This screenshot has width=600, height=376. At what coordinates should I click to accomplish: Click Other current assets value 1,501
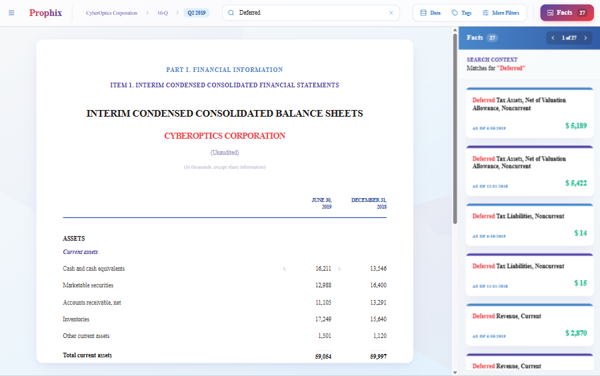tap(324, 335)
